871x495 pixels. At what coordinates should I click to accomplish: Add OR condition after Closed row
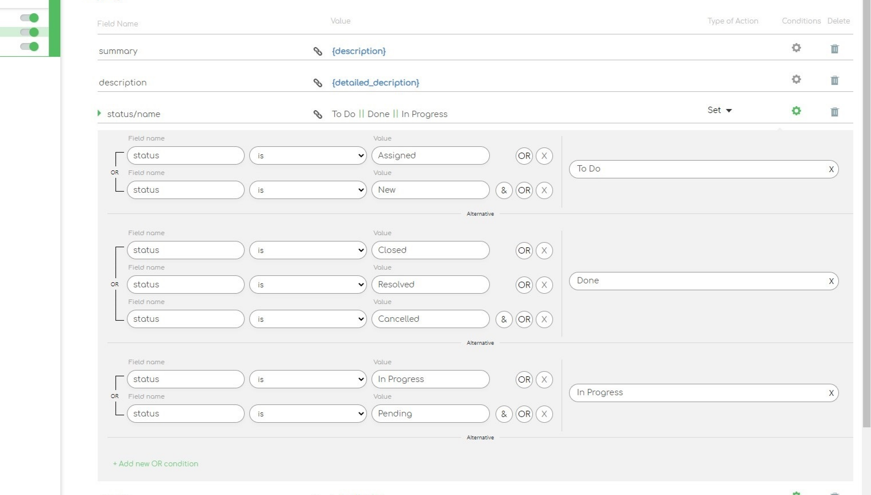[524, 251]
